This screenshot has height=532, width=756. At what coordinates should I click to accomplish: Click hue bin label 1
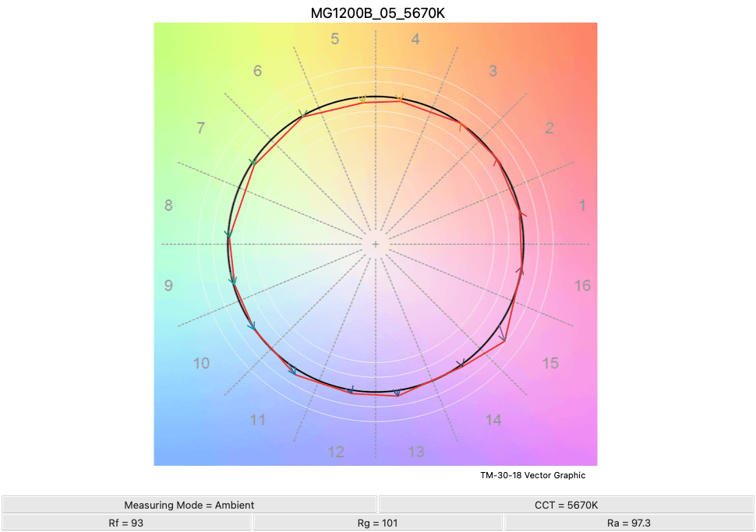(582, 206)
